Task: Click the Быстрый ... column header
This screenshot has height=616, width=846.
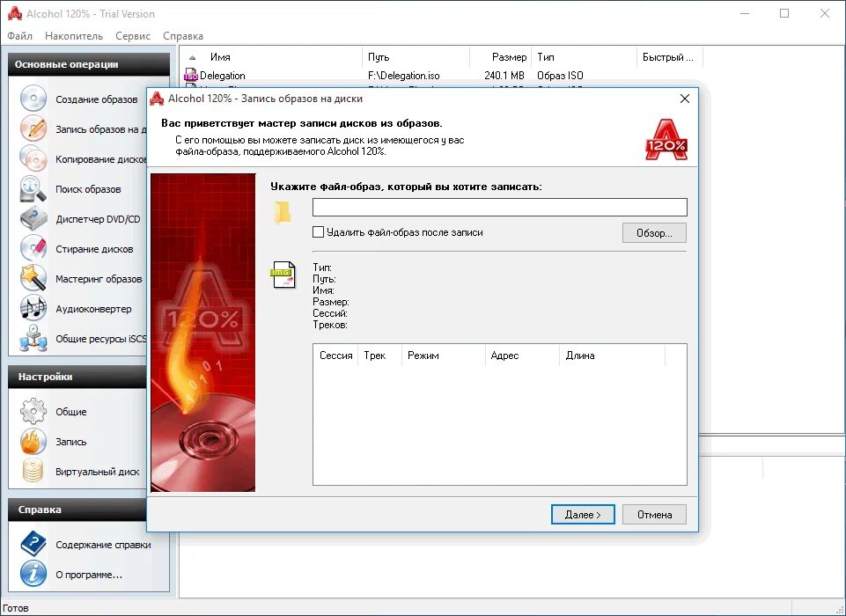Action: pos(670,57)
